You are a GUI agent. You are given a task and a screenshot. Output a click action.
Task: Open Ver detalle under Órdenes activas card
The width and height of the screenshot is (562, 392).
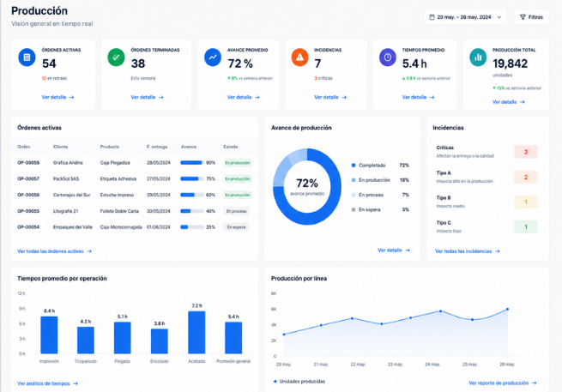point(57,97)
